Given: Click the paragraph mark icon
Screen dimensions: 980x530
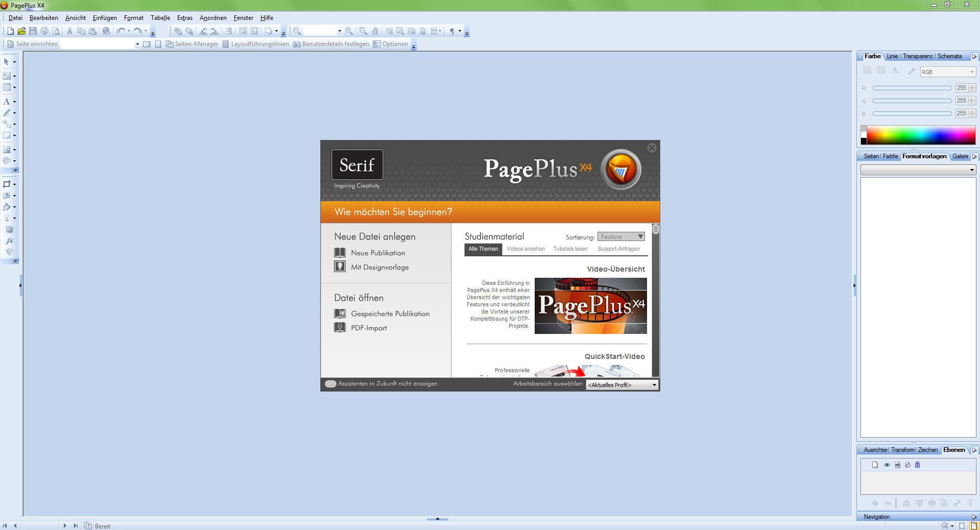Looking at the screenshot, I should click(452, 31).
